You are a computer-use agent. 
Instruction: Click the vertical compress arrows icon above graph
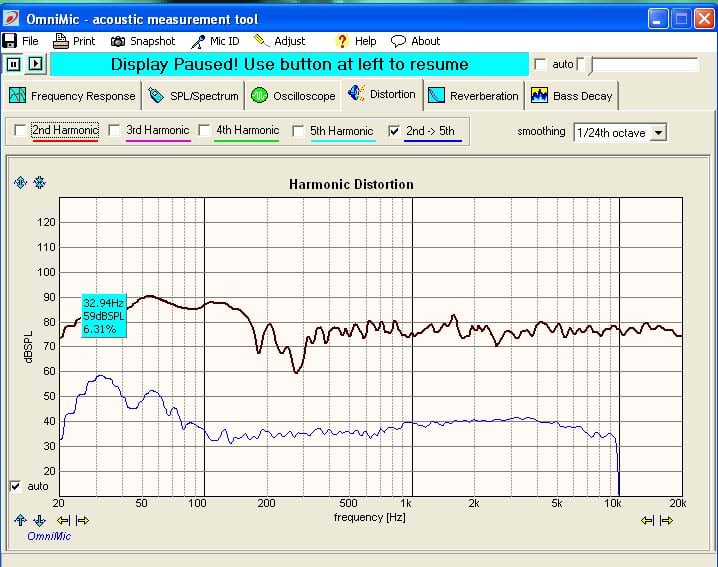tap(39, 182)
